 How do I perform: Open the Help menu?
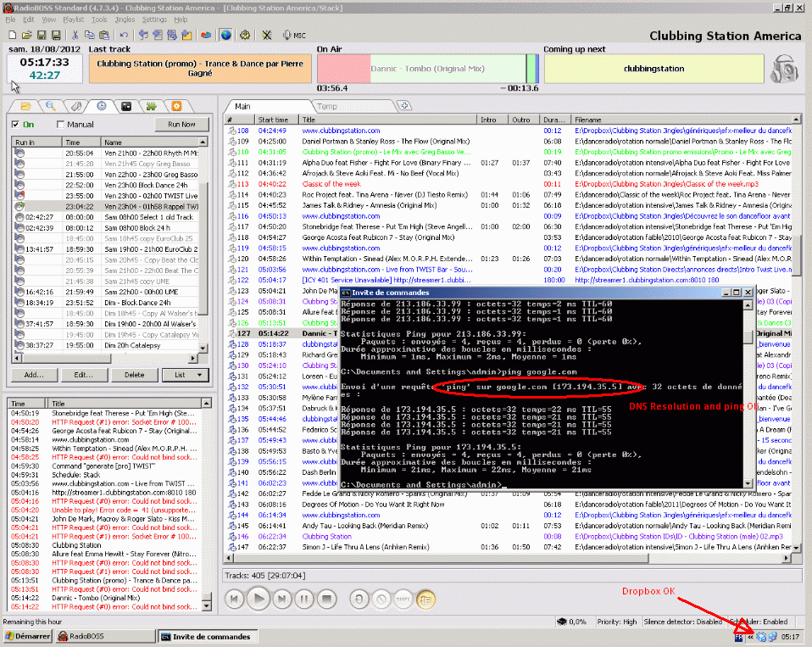(x=181, y=20)
